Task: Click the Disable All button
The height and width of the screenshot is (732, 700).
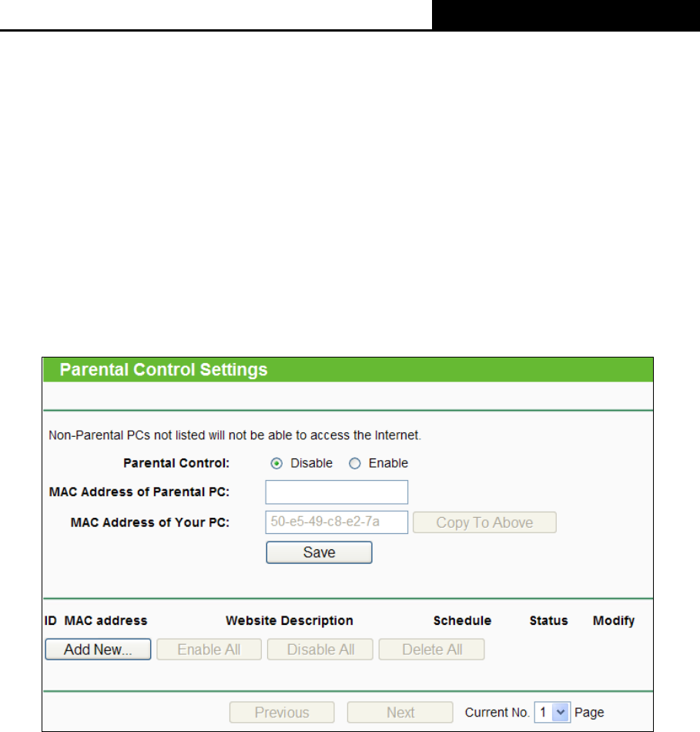Action: pos(320,650)
